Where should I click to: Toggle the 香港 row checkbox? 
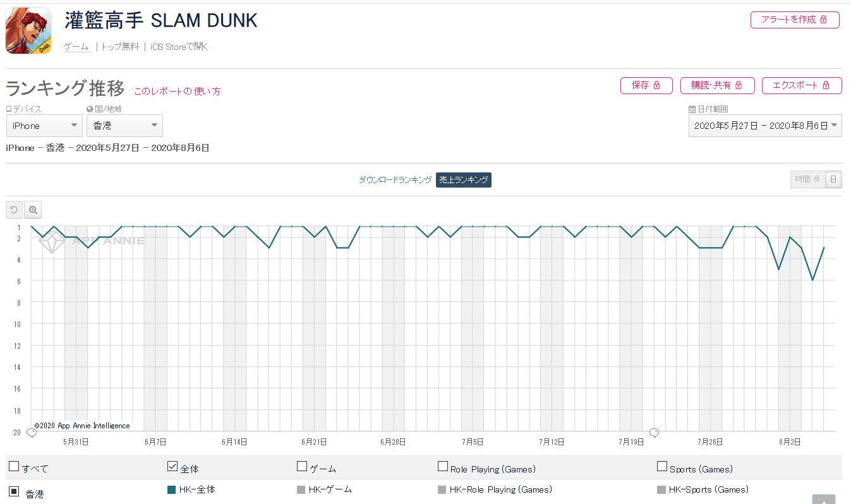point(14,491)
